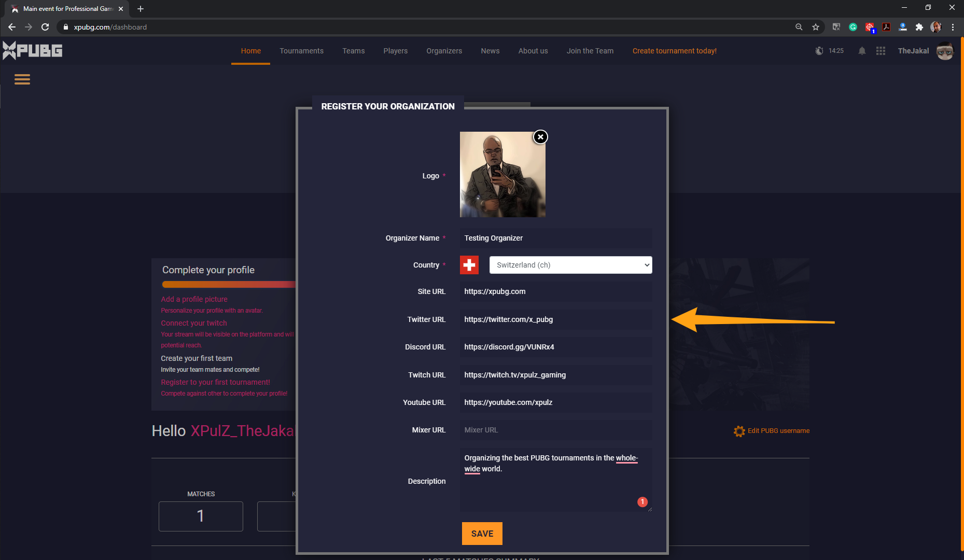Click Register to your first tournament link

coord(215,382)
